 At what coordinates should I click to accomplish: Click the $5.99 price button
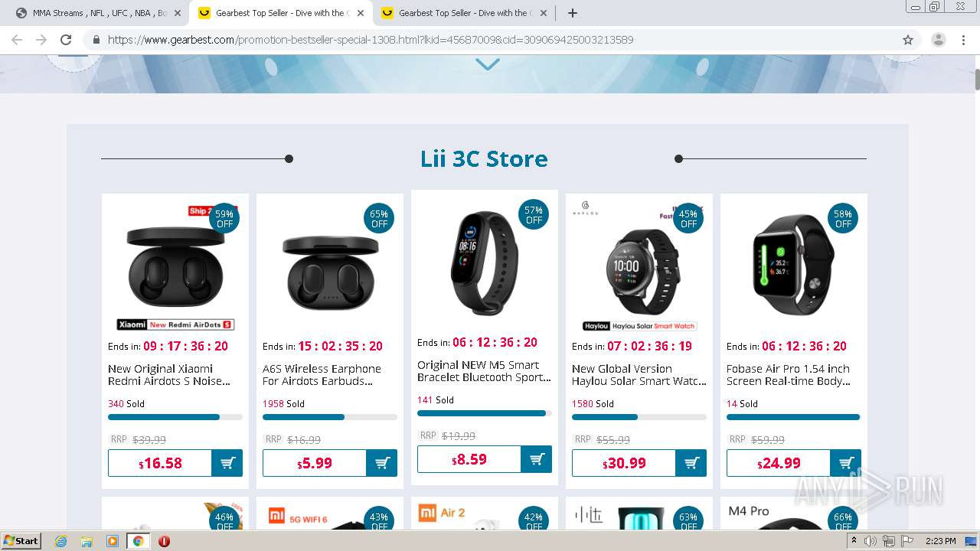pos(315,463)
